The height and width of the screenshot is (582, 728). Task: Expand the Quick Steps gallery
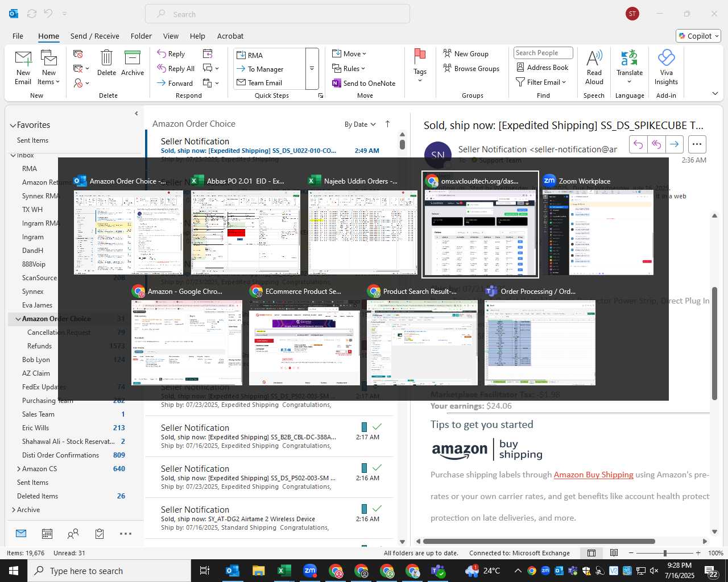pos(312,69)
